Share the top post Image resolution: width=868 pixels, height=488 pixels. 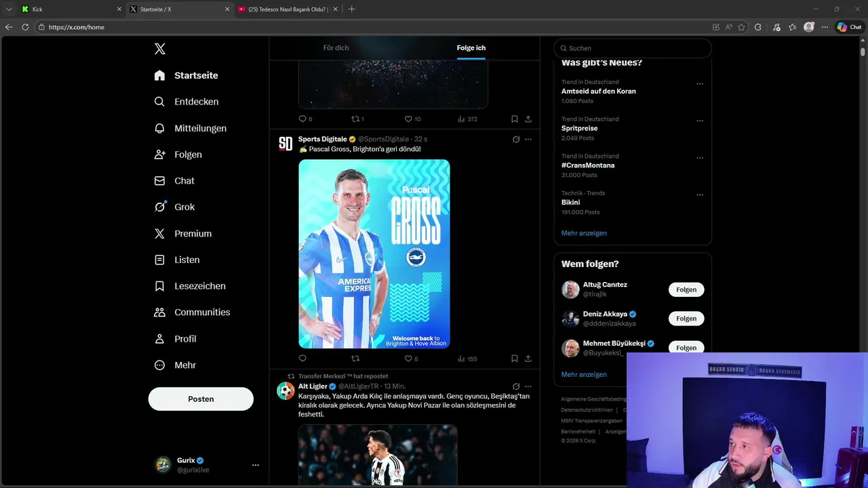528,119
